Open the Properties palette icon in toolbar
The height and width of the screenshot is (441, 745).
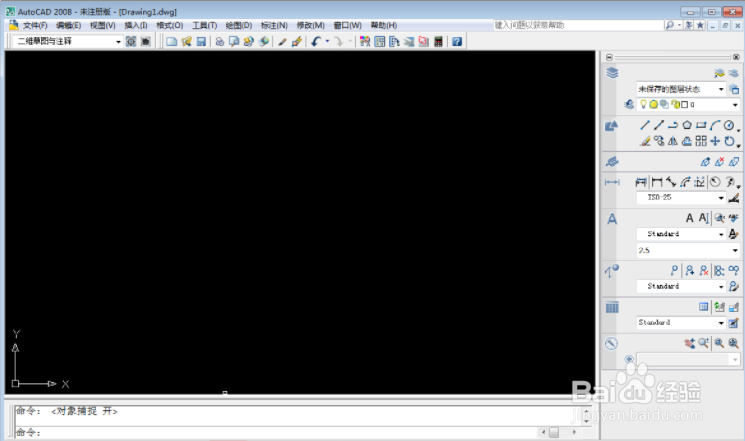(364, 42)
